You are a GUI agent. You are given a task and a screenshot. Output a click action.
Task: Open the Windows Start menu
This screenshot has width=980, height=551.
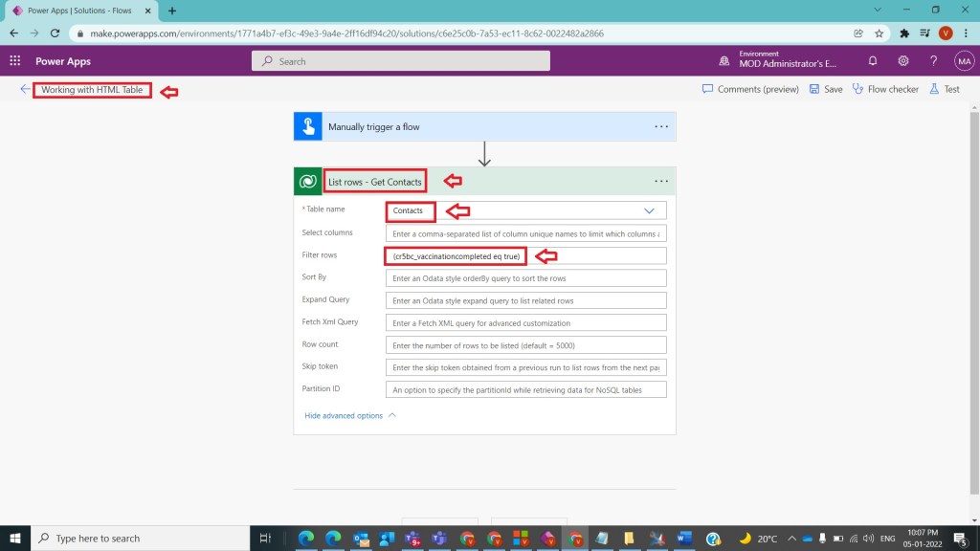[x=15, y=539]
